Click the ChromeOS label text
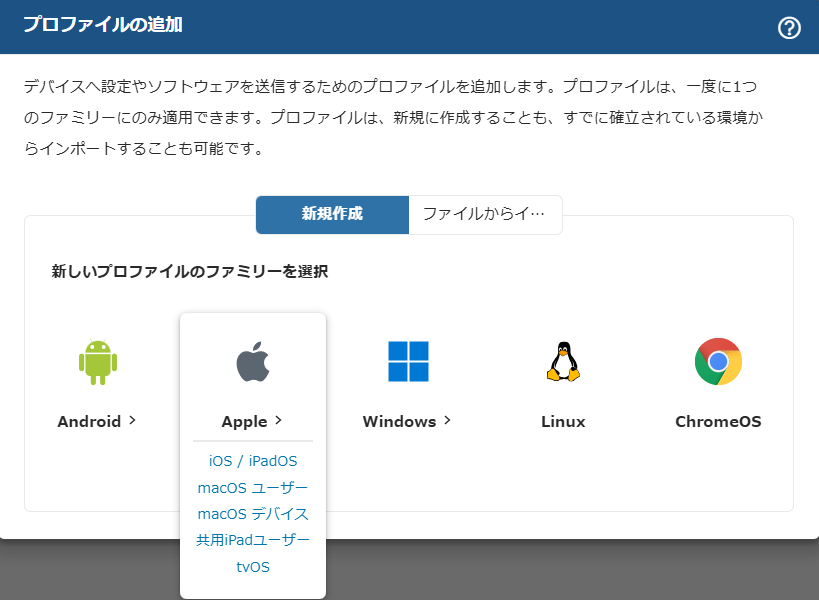This screenshot has width=819, height=600. 718,421
